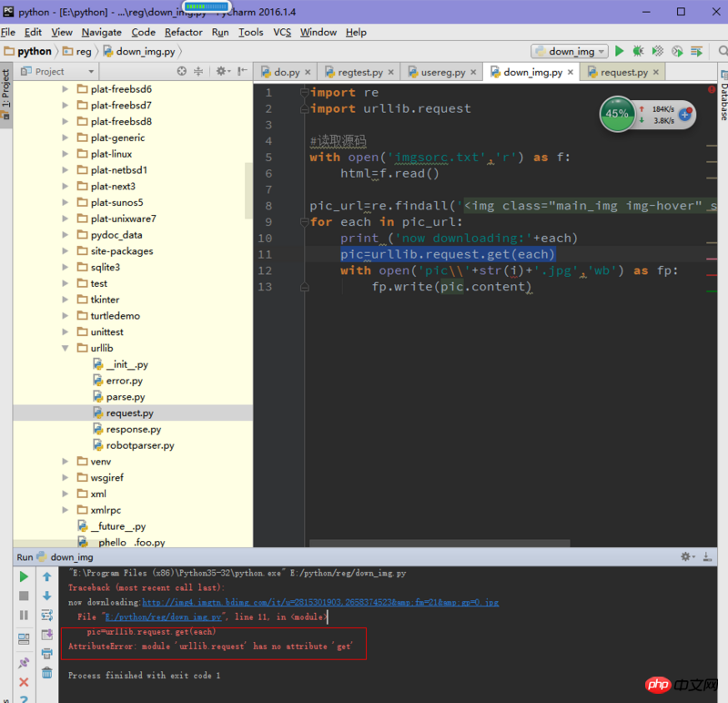
Task: Open Project panel settings gear
Action: tap(221, 71)
